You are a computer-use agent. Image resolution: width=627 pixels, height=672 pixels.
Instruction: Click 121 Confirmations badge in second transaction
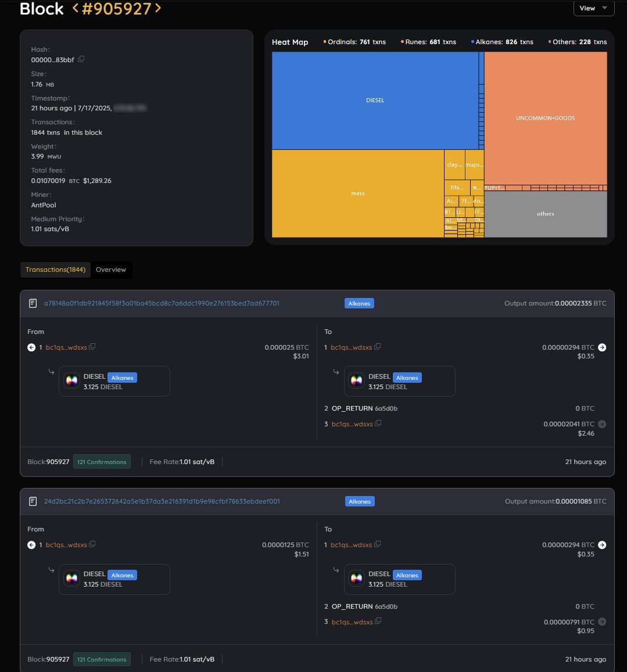click(x=102, y=660)
